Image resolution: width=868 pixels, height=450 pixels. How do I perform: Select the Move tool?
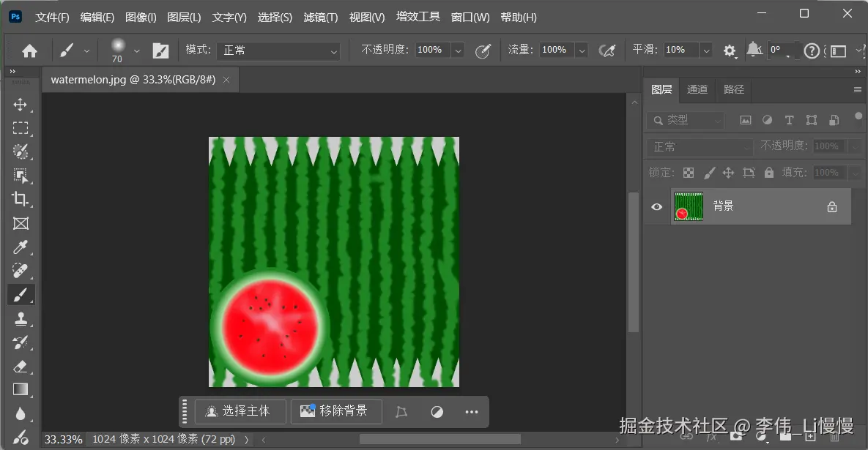pyautogui.click(x=21, y=105)
